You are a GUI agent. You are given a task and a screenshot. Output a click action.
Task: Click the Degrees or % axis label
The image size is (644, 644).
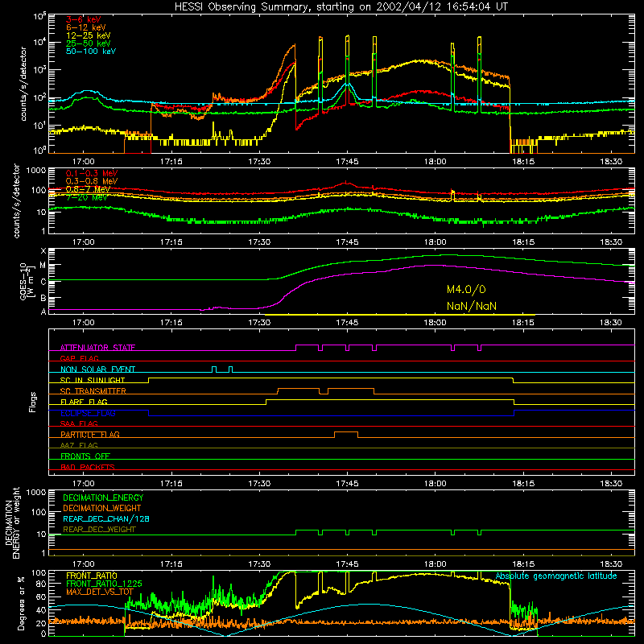tap(21, 604)
